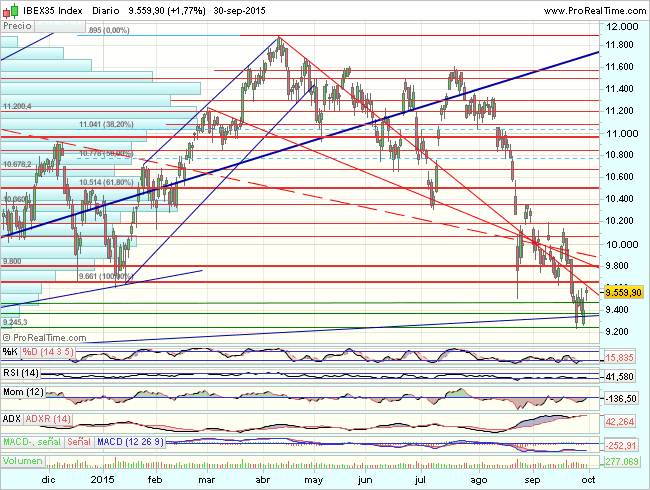
Task: Click the 11.200,4 volume profile label
Action: click(17, 107)
